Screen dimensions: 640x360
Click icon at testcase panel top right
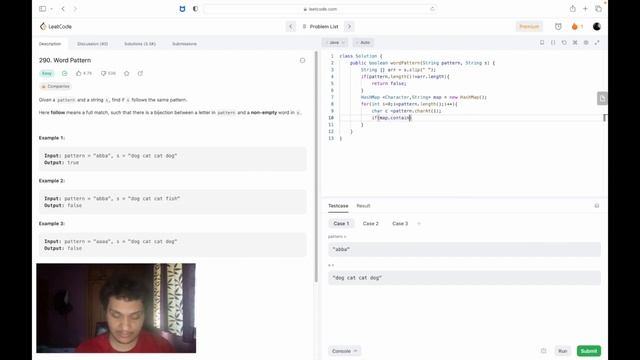(x=597, y=206)
